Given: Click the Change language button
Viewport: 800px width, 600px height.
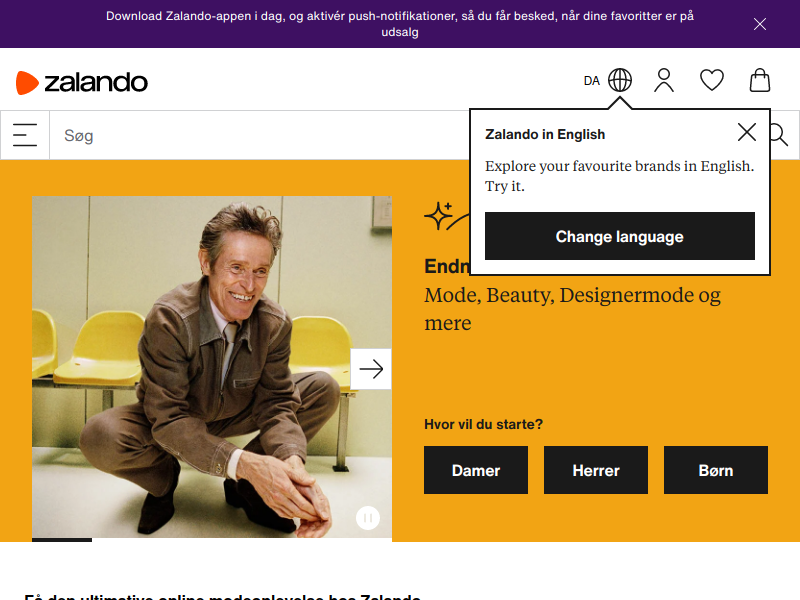Looking at the screenshot, I should [x=620, y=236].
